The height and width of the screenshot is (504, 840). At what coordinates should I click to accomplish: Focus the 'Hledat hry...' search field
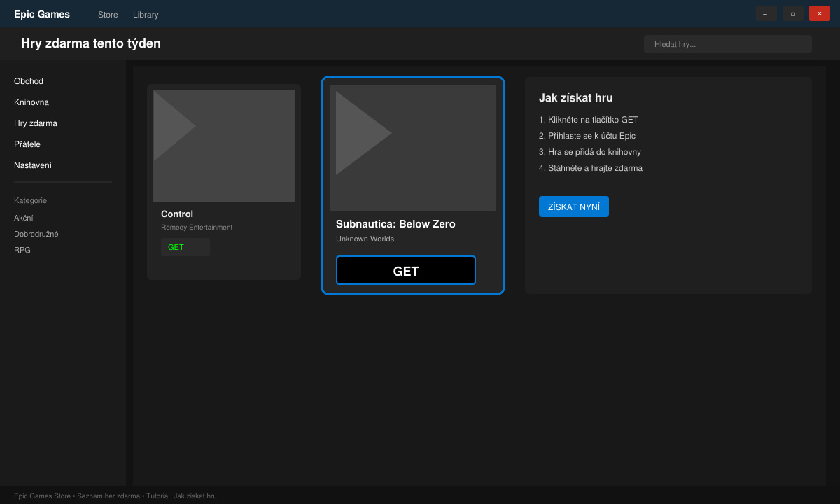[728, 44]
